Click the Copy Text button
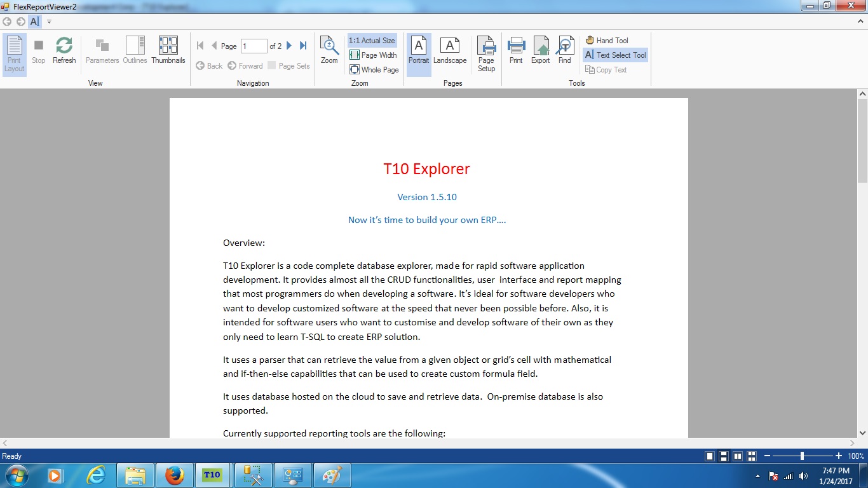 606,70
